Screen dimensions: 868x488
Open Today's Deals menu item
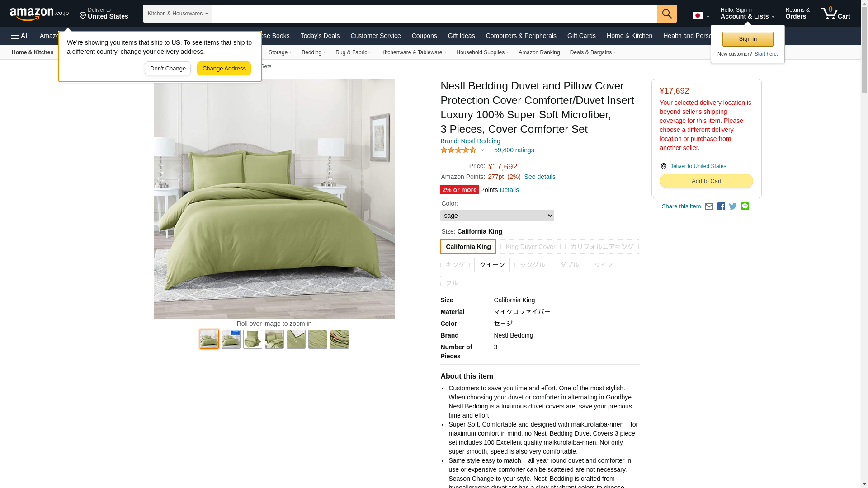[320, 36]
